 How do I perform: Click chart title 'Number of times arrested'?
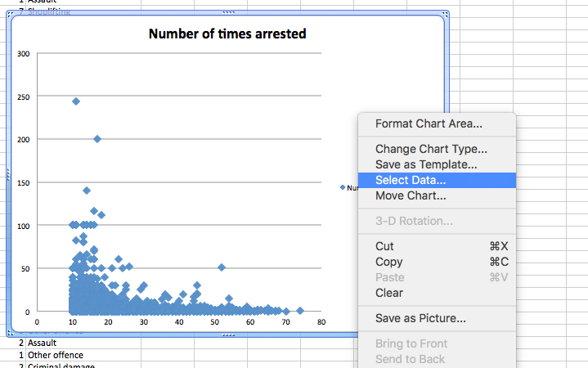coord(227,34)
